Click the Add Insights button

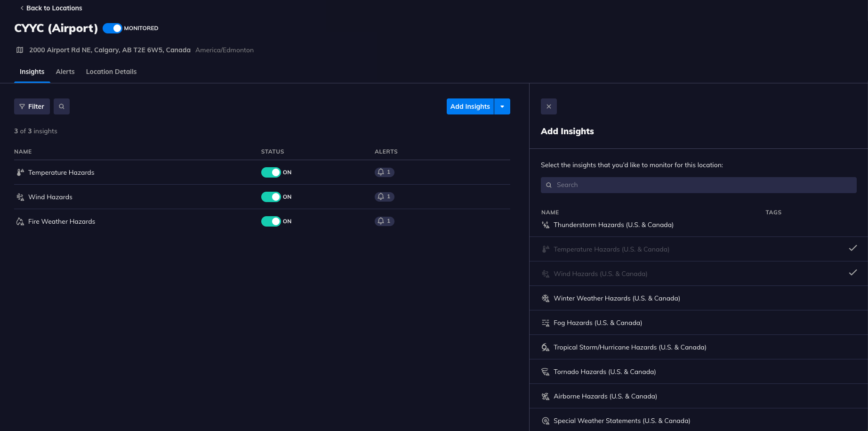tap(470, 106)
